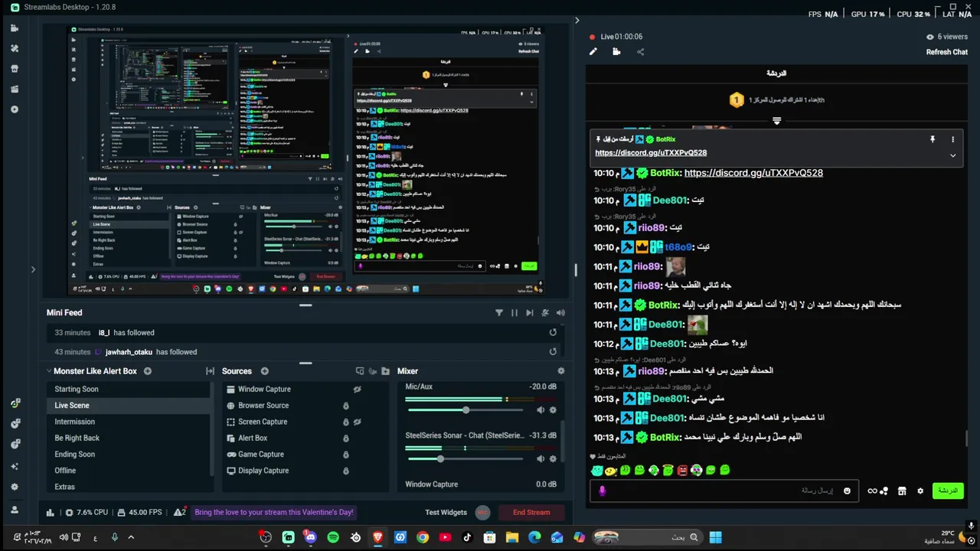The width and height of the screenshot is (980, 551).
Task: Open the notifications warning icon
Action: pos(180,512)
